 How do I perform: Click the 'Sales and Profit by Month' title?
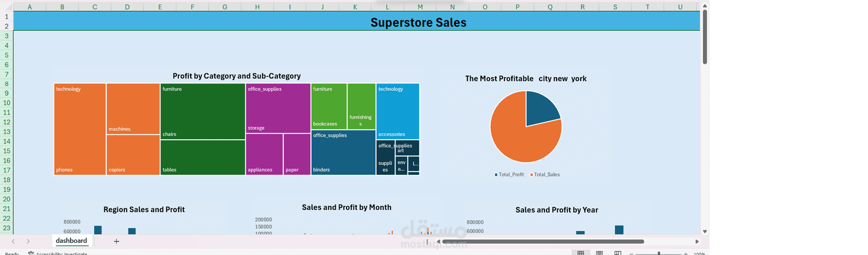346,207
